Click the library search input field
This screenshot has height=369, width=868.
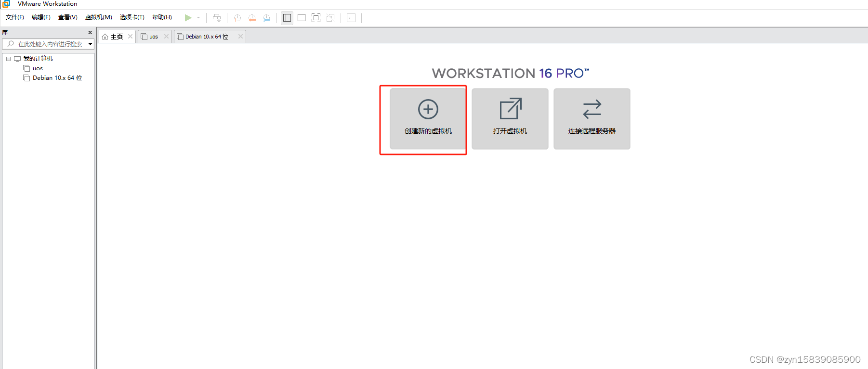(44, 44)
